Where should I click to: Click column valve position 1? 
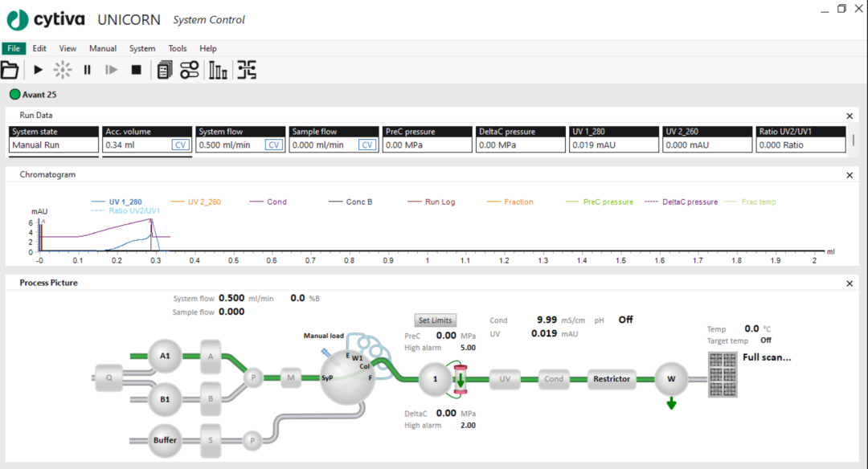pyautogui.click(x=435, y=379)
